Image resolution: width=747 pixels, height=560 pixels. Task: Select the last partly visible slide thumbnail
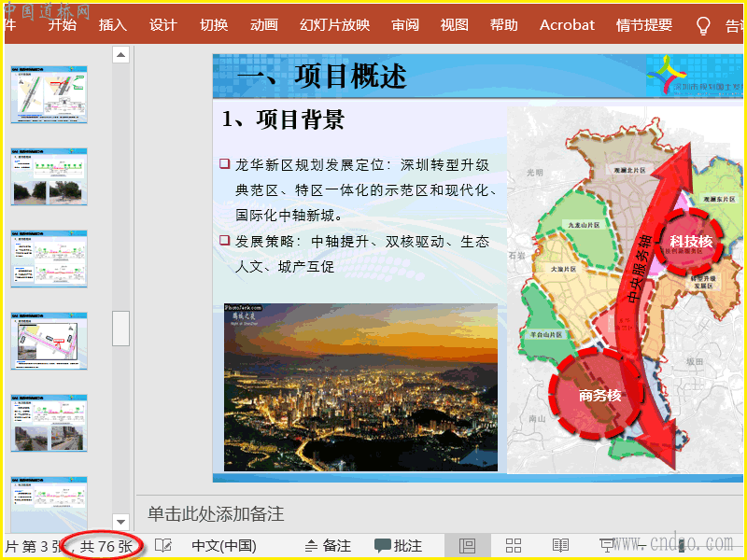(49, 504)
